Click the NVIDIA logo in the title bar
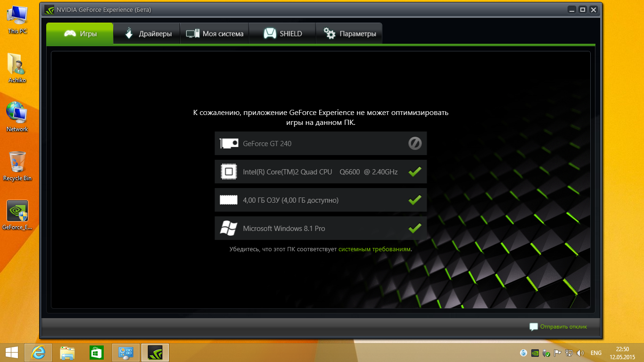Image resolution: width=644 pixels, height=362 pixels. [49, 9]
